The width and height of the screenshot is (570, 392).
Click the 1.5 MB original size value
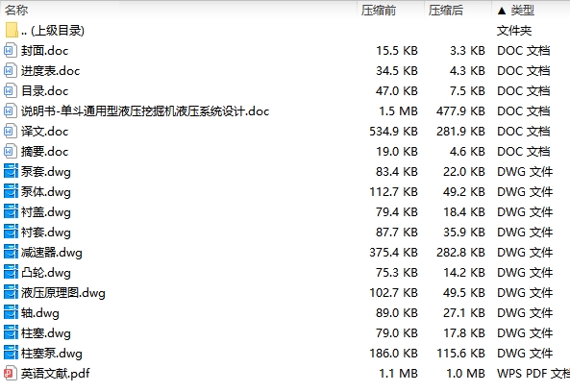[398, 111]
